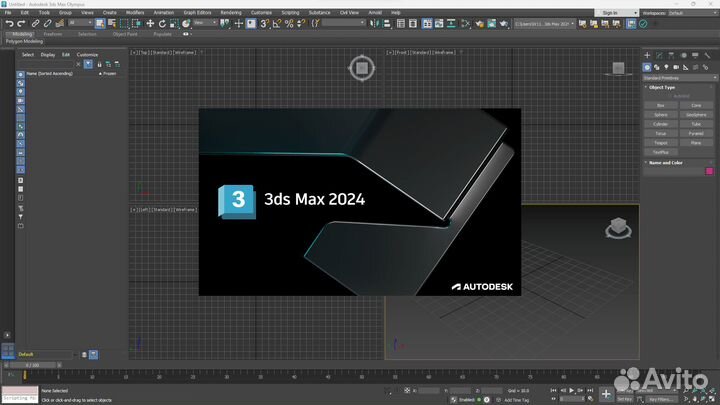
Task: Toggle the Spinner Snap icon
Action: point(301,23)
